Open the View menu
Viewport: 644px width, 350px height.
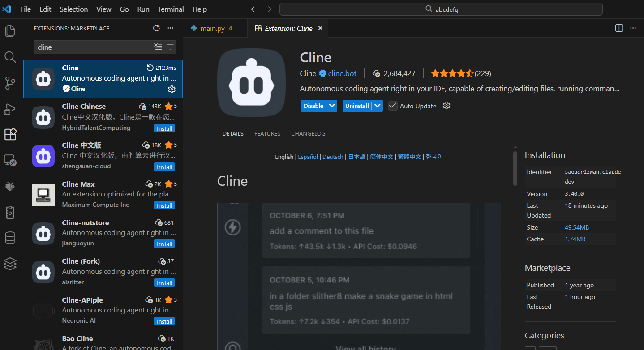[x=104, y=9]
